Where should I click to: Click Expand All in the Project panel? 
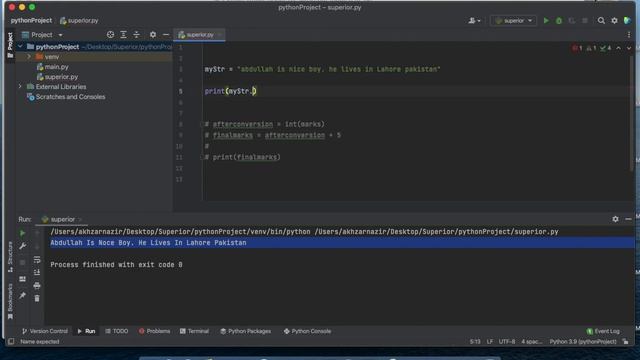pos(123,35)
